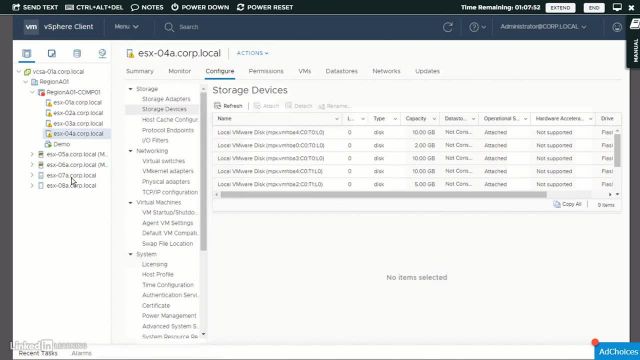Open the VMs and Templates inventory view

[x=51, y=53]
